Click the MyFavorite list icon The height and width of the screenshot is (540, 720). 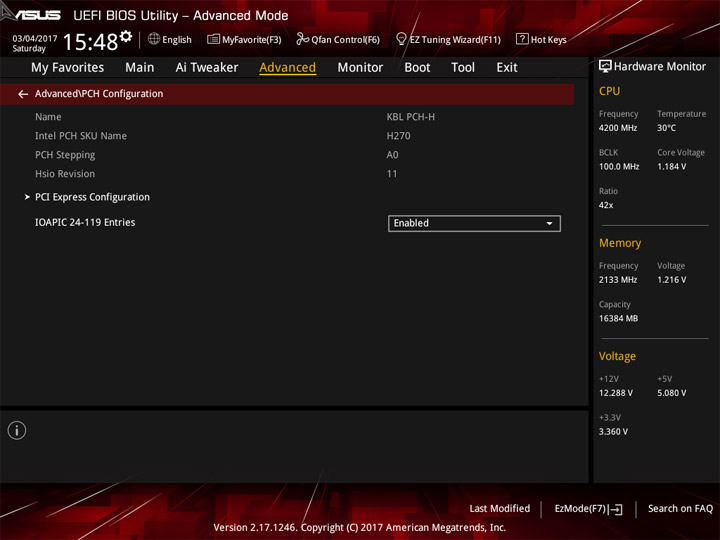click(213, 39)
